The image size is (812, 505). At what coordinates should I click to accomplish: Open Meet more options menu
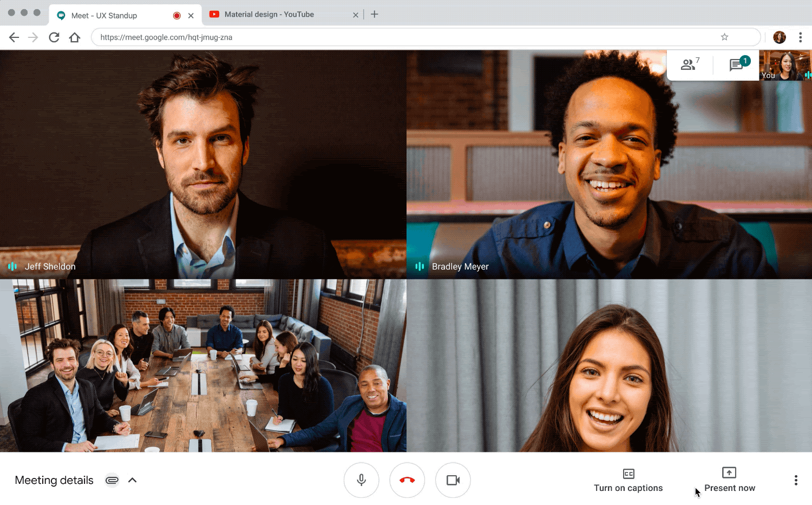pyautogui.click(x=795, y=480)
